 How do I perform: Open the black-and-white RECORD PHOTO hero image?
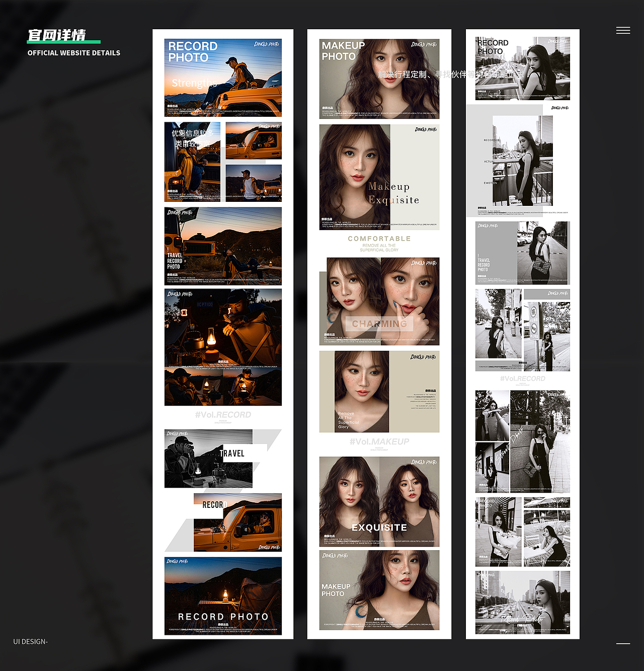tap(523, 68)
